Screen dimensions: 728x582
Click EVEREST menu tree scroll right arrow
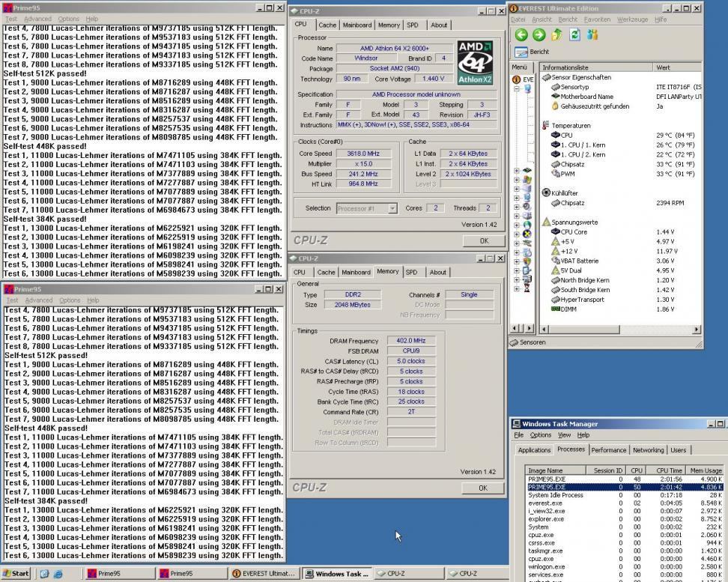tap(529, 328)
